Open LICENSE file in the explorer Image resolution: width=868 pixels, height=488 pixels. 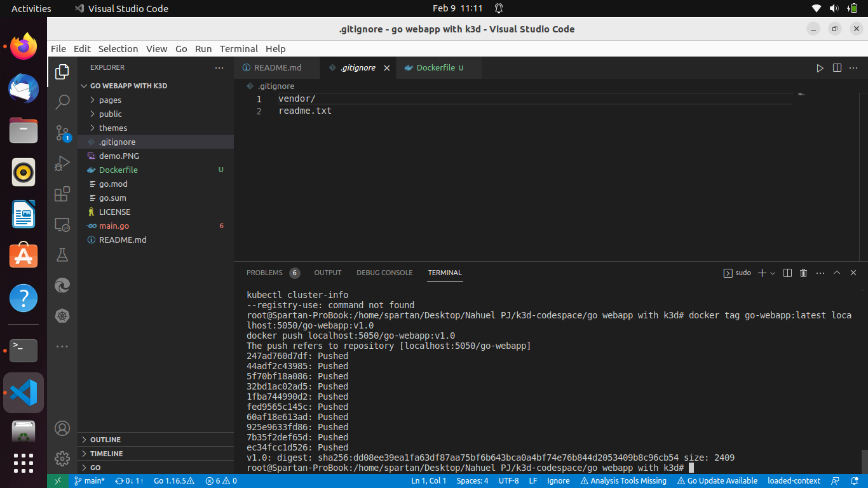156,212
